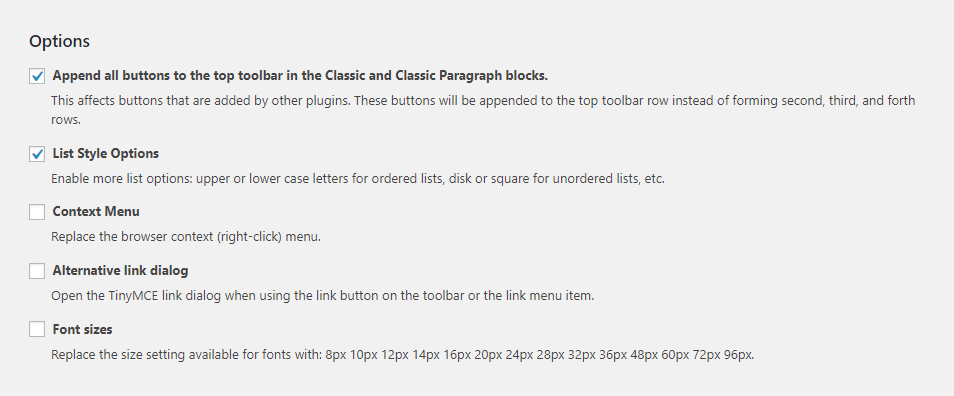Click the 'Enable more list options' description text
954x396 pixels.
(x=357, y=180)
